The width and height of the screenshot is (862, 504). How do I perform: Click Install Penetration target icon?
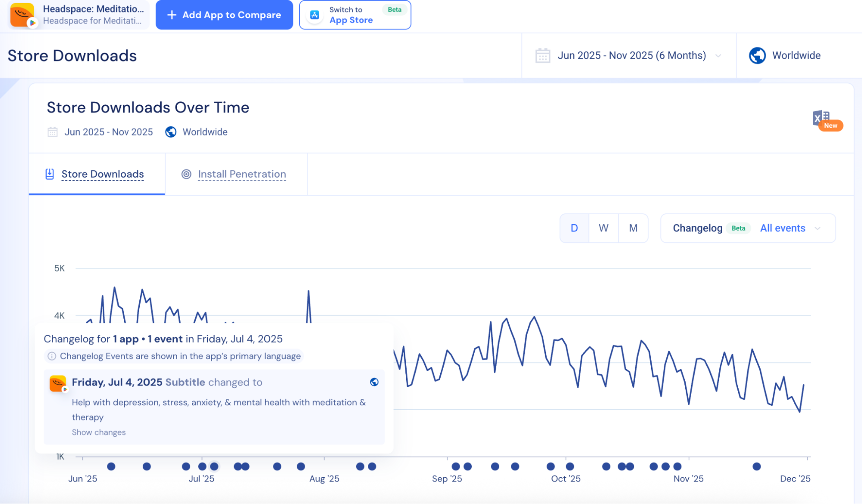point(186,174)
